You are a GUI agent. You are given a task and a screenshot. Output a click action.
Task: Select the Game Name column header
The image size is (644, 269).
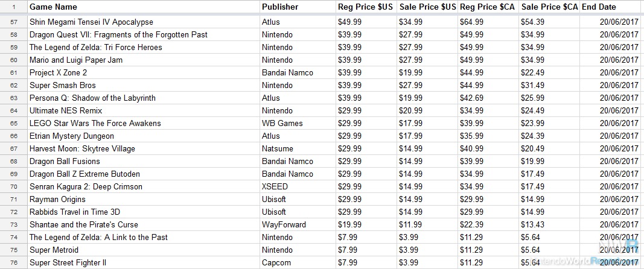pos(144,7)
